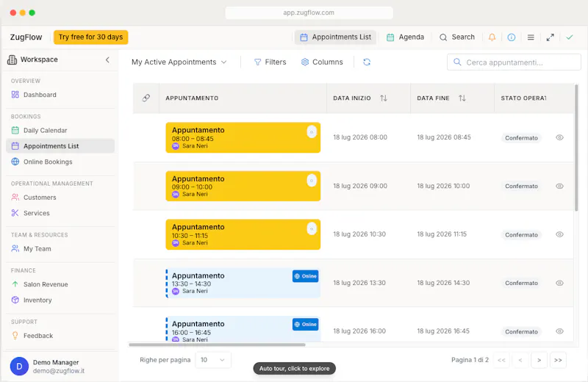Image resolution: width=588 pixels, height=382 pixels.
Task: Open My Team in sidebar
Action: tap(60, 249)
